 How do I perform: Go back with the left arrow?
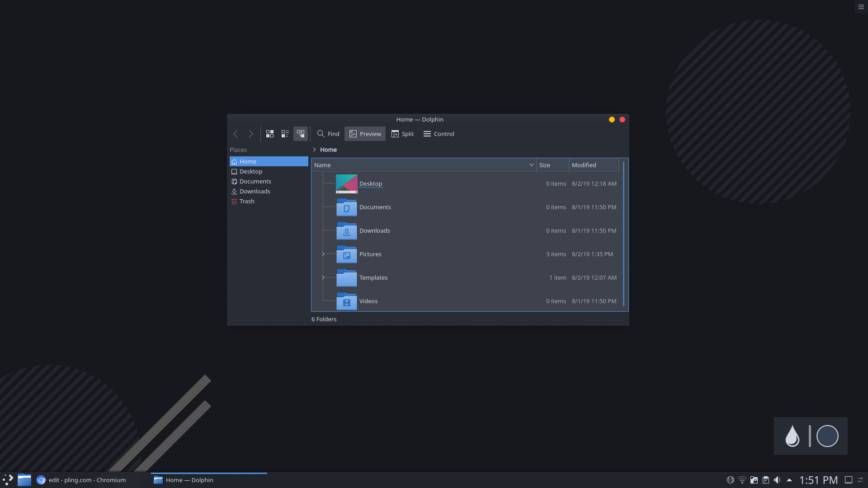[236, 134]
